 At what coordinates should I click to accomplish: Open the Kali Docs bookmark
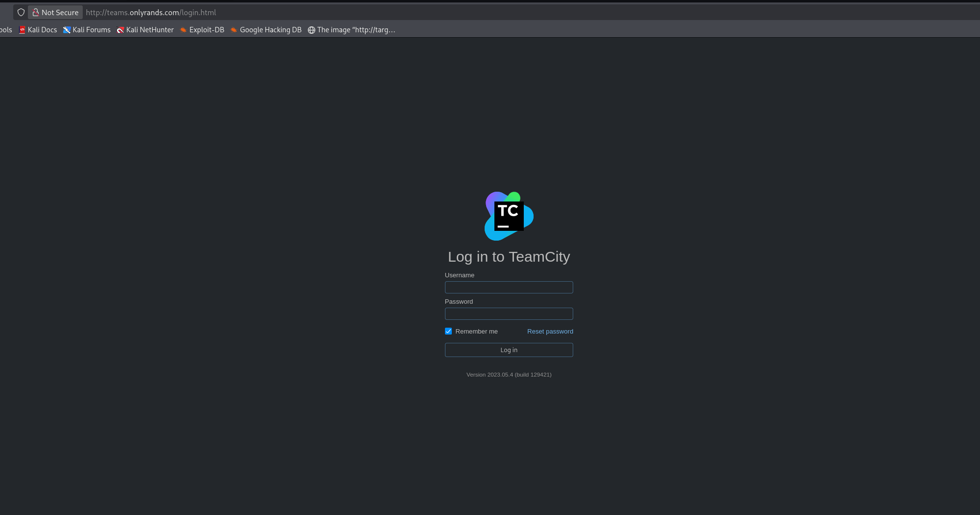pos(38,30)
